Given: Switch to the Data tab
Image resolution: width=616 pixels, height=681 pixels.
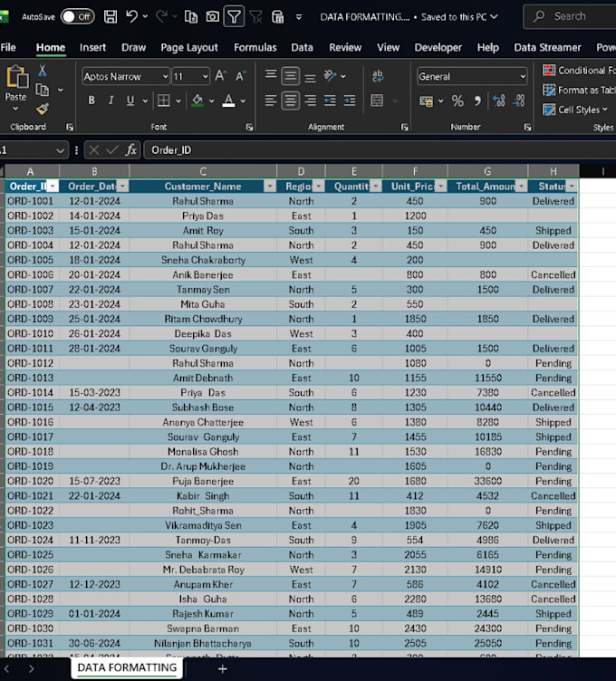Looking at the screenshot, I should (x=302, y=47).
